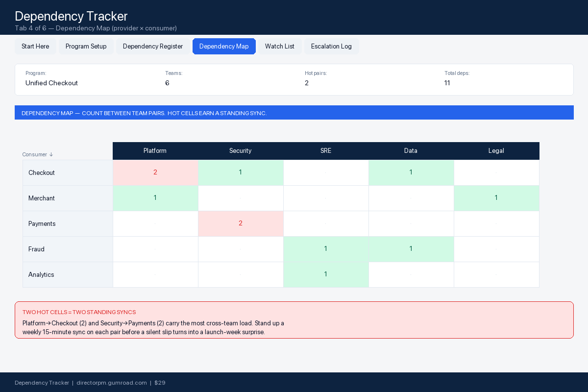Select the Checkout row label
588x392 pixels.
click(x=68, y=173)
